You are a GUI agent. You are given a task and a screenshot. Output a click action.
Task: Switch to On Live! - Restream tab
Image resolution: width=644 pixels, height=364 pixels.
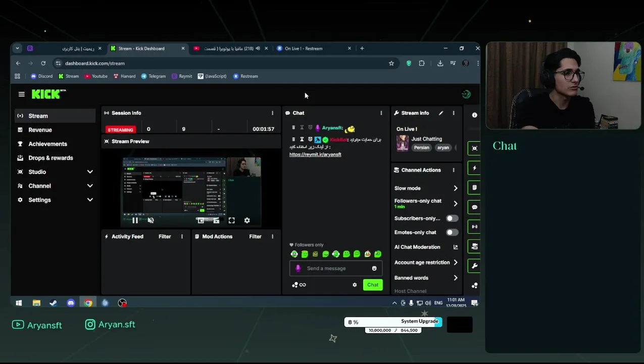[313, 49]
